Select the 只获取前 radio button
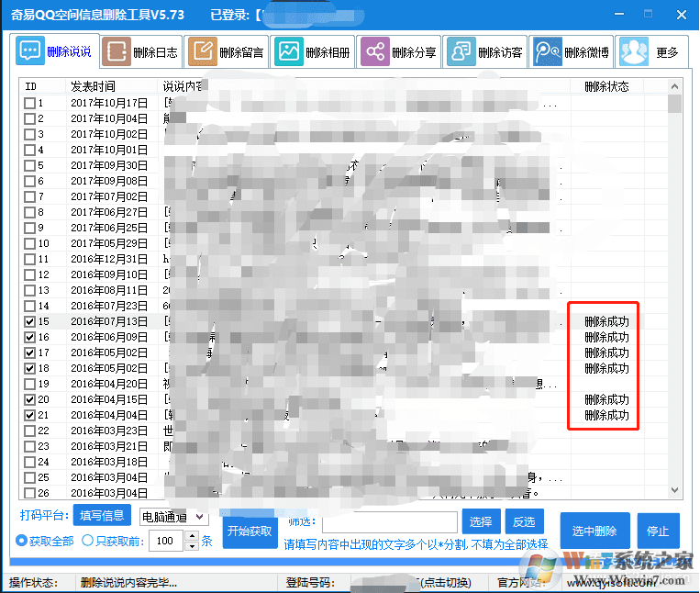Screen dimensions: 700x593 [x=87, y=541]
